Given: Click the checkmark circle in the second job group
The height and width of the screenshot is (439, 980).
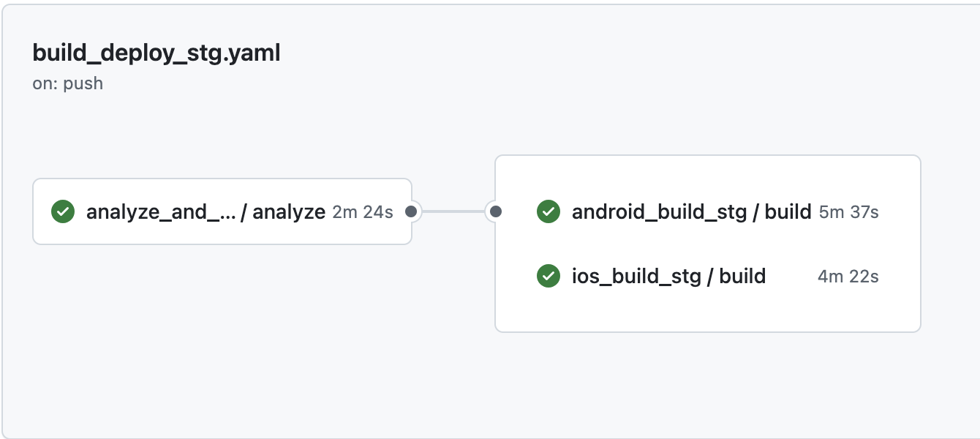Looking at the screenshot, I should tap(548, 211).
